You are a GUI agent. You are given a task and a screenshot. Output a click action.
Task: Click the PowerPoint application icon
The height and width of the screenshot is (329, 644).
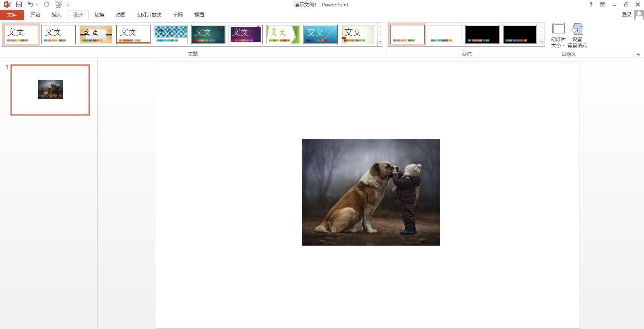click(x=7, y=4)
